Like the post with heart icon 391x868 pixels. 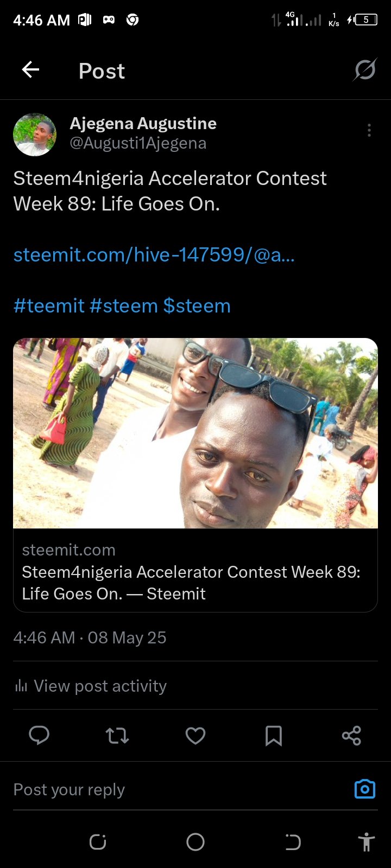tap(195, 736)
